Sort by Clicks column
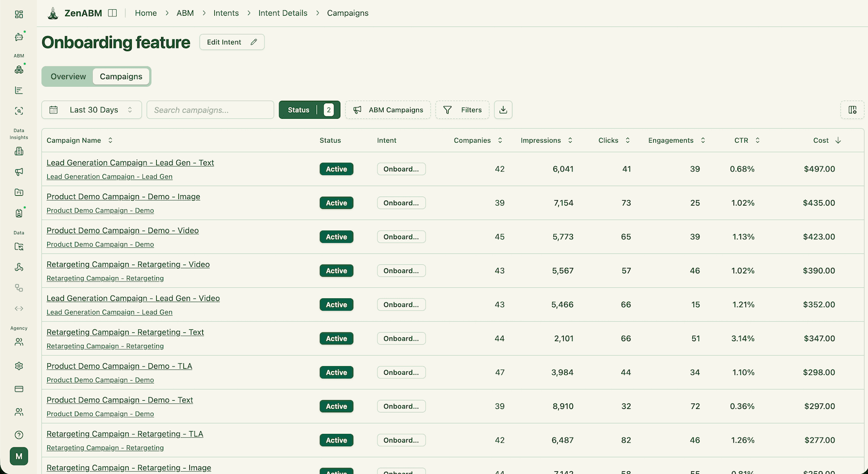This screenshot has height=474, width=868. 614,140
